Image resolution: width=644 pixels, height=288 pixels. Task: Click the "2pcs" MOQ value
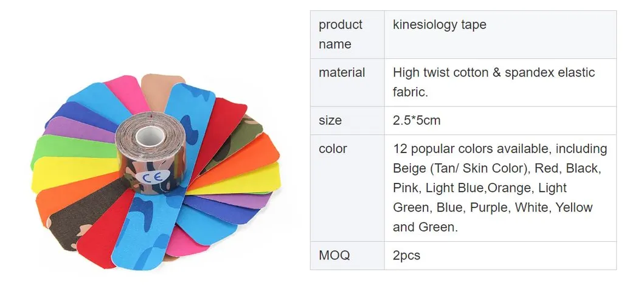406,255
